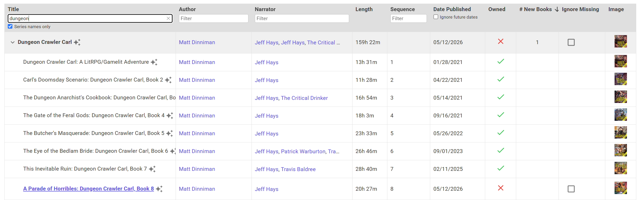
Task: Click sparkle icon next to Dungeon Crawler Carl series
Action: pyautogui.click(x=77, y=42)
